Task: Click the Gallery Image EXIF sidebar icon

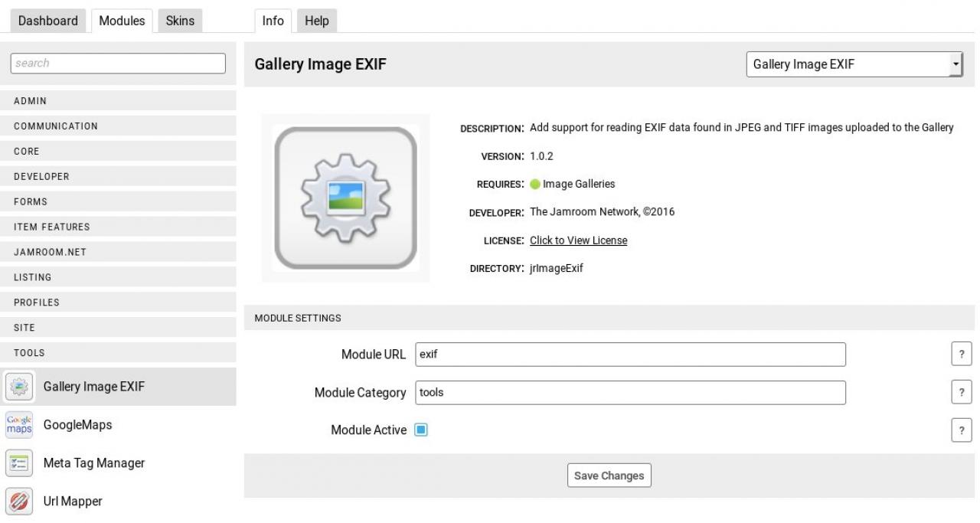Action: tap(19, 387)
